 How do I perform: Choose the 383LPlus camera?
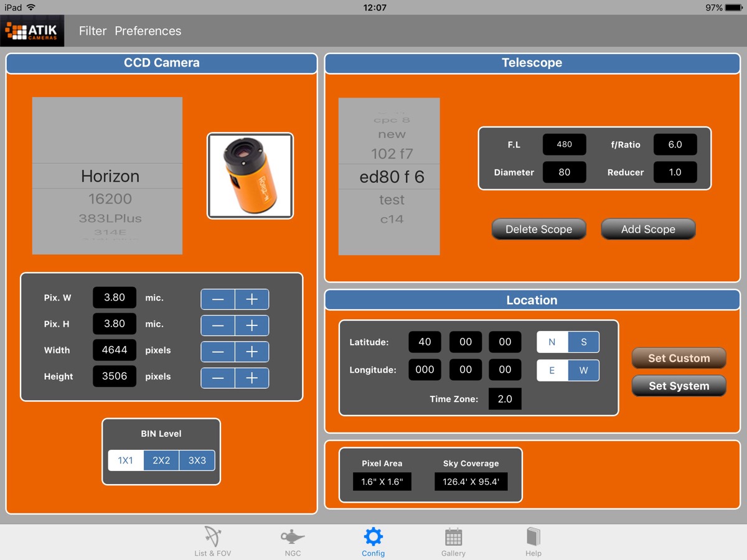pos(106,219)
